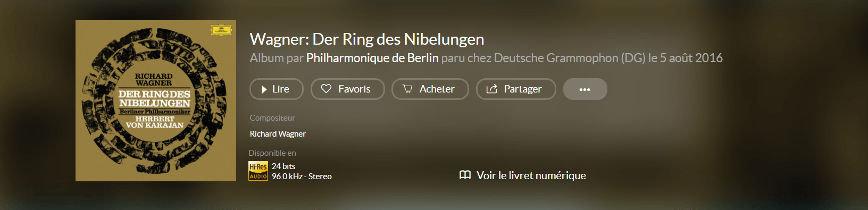Click the Acheter button label

click(437, 89)
